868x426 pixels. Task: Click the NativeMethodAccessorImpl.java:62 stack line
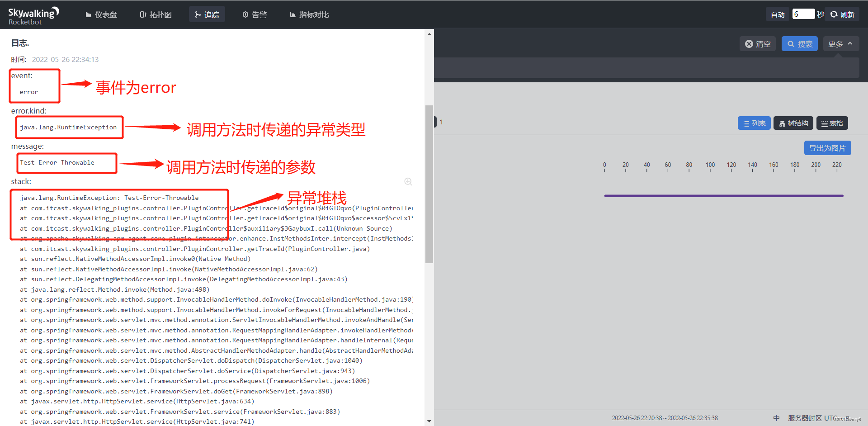pyautogui.click(x=169, y=269)
